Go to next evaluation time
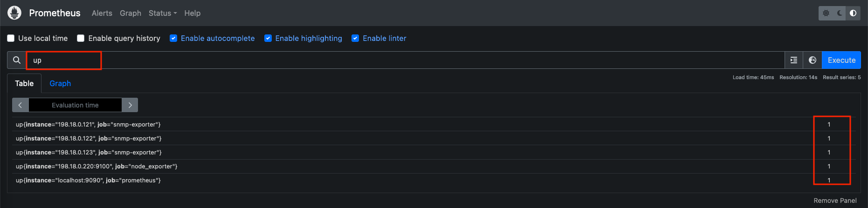868x208 pixels. [x=130, y=105]
